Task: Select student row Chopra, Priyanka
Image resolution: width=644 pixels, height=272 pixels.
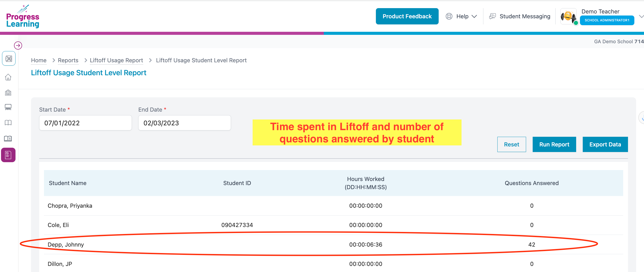Action: coord(333,206)
